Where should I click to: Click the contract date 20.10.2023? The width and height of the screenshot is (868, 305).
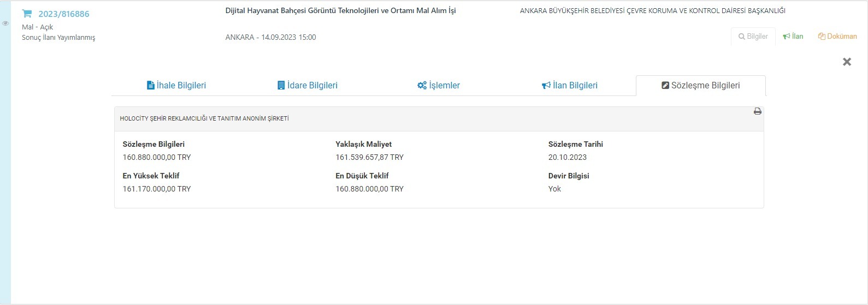[568, 157]
